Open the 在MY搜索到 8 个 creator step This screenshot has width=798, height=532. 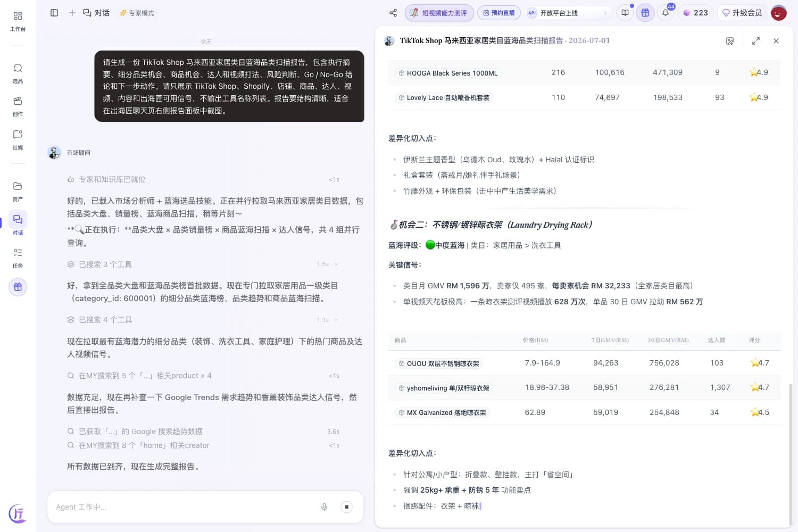(203, 445)
